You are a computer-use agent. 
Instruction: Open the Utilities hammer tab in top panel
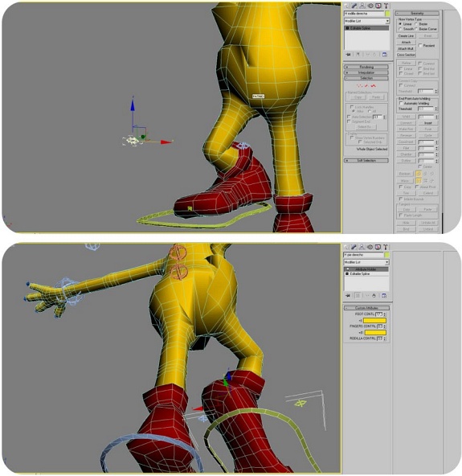386,6
